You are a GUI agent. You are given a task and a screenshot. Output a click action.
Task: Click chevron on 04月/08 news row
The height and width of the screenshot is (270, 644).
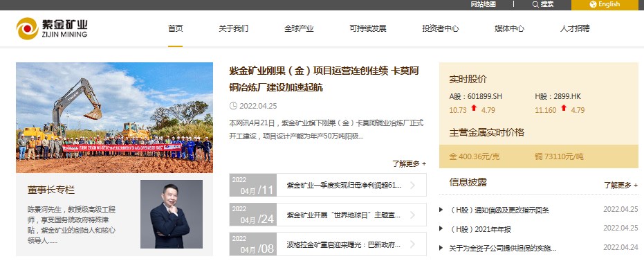click(x=412, y=244)
